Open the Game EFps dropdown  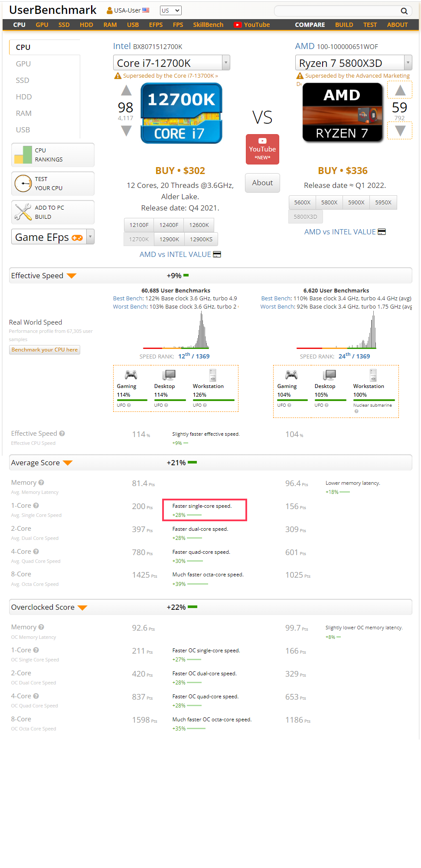pos(53,237)
